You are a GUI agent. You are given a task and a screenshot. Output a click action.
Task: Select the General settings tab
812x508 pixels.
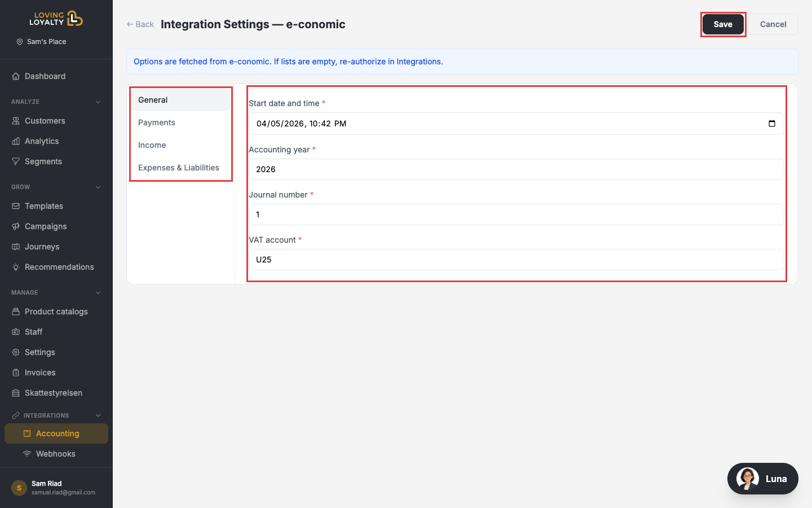point(180,100)
